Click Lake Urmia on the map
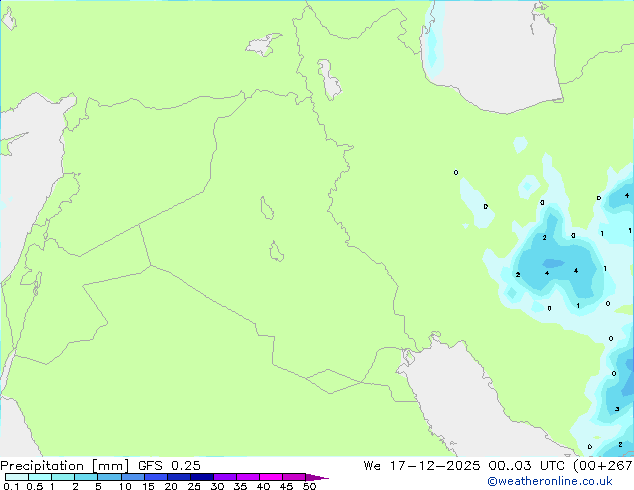This screenshot has height=490, width=634. pyautogui.click(x=329, y=80)
